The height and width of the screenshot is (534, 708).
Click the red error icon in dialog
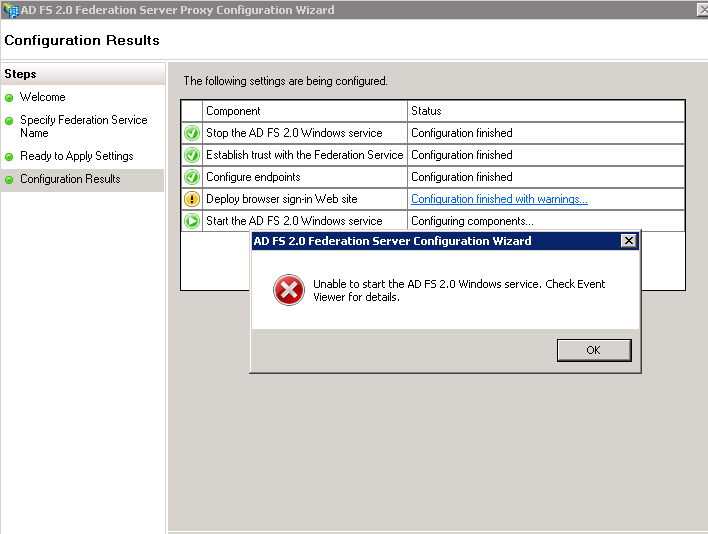pos(289,290)
